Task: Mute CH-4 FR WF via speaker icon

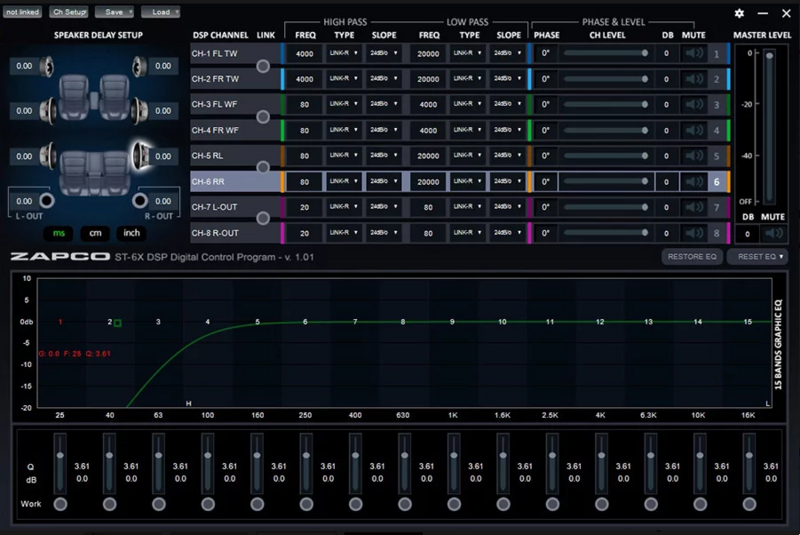Action: pyautogui.click(x=693, y=130)
